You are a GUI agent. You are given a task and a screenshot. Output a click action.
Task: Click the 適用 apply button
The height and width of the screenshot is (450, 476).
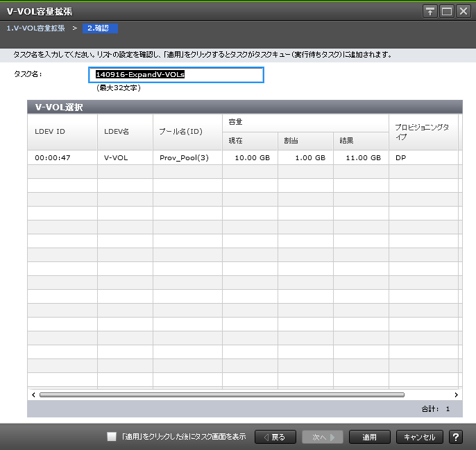pos(368,437)
